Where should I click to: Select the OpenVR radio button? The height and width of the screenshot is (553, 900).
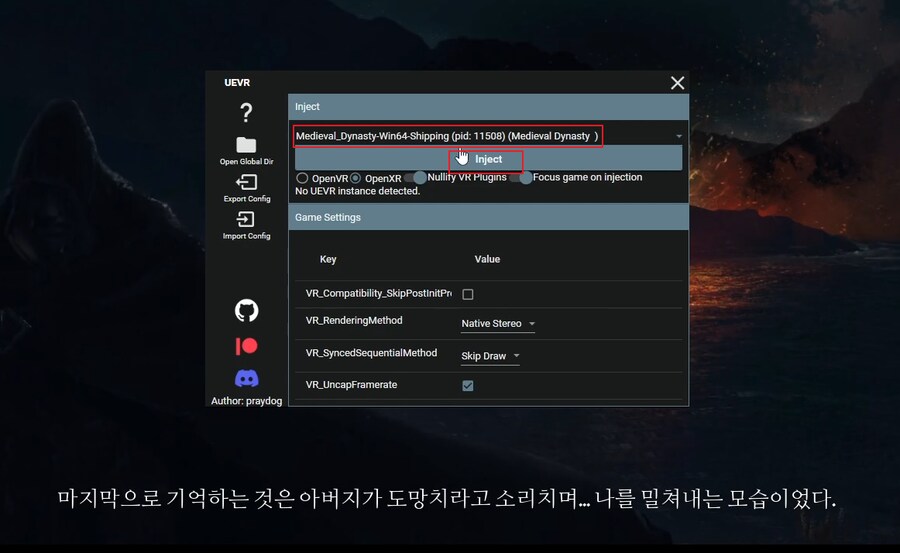click(x=302, y=178)
